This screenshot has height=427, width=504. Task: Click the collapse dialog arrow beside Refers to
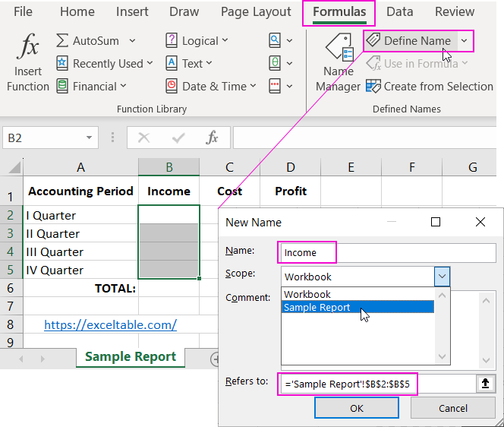click(x=485, y=383)
